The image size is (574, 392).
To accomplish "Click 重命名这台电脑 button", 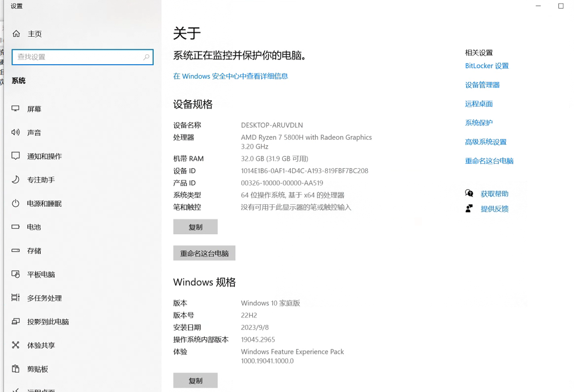I will (x=204, y=253).
